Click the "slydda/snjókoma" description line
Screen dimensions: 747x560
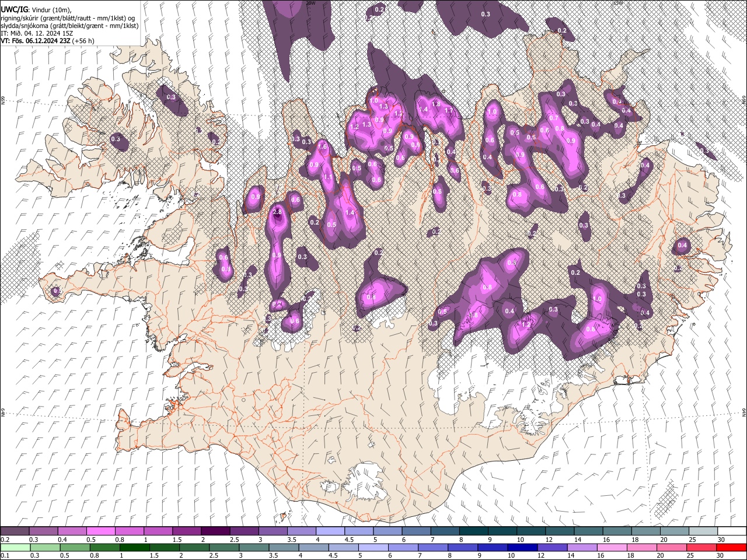click(x=69, y=26)
